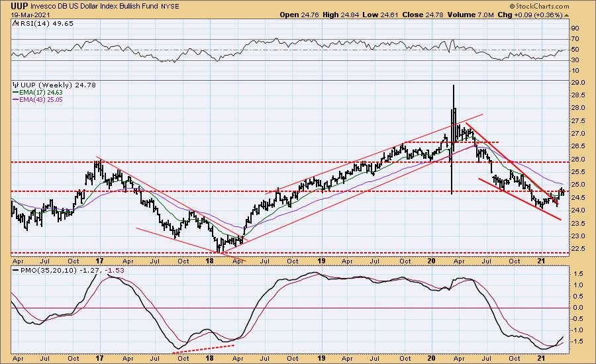Click the 0.0 label on the PMO axis

point(578,308)
